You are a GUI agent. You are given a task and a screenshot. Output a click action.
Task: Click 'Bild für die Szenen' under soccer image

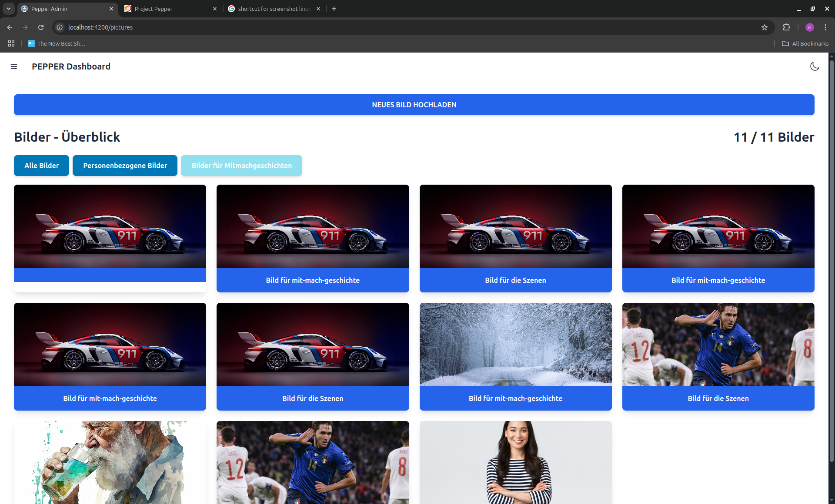[718, 398]
